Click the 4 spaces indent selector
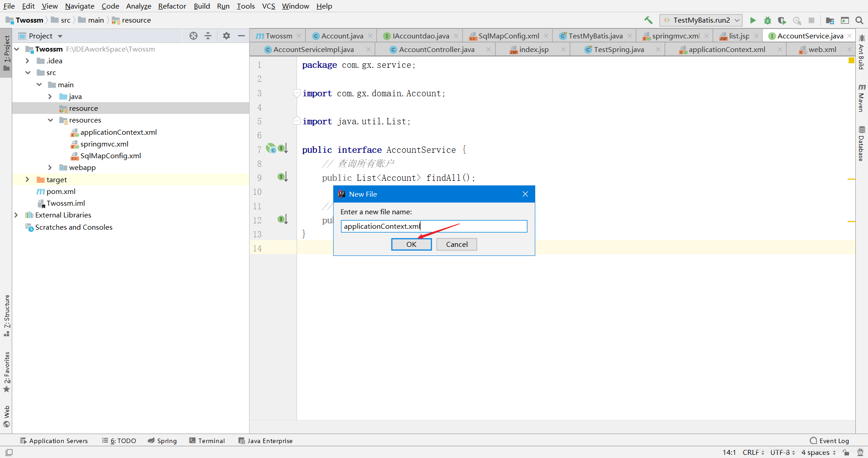The height and width of the screenshot is (458, 868). tap(819, 452)
